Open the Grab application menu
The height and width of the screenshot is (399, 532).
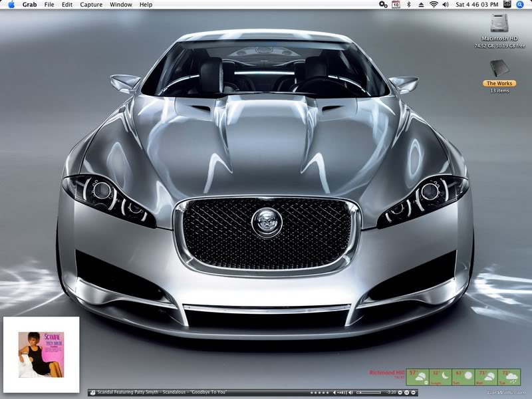[x=29, y=5]
